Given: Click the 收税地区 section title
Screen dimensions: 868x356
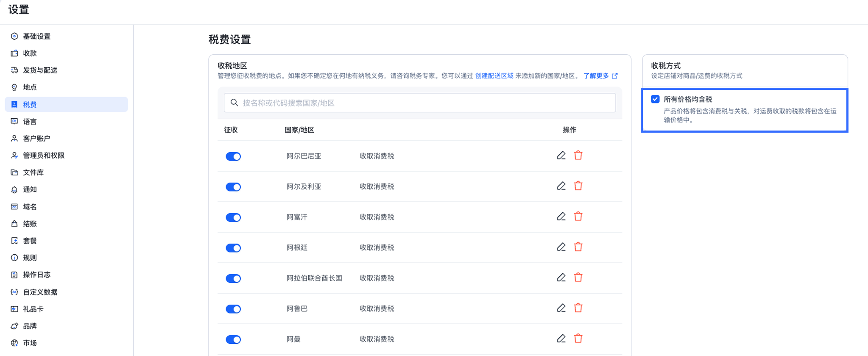Looking at the screenshot, I should (232, 66).
